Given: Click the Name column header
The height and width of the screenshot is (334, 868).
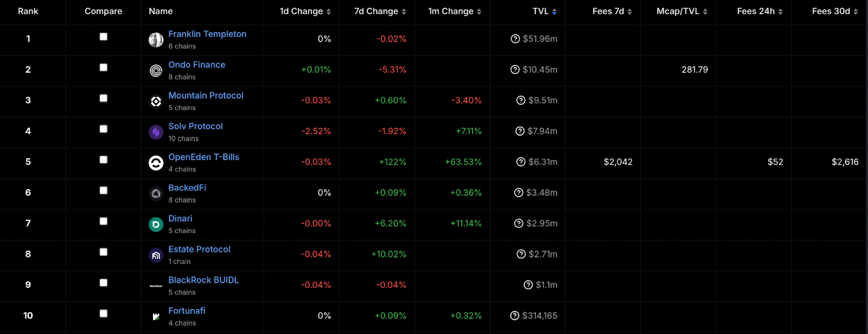Looking at the screenshot, I should (161, 11).
